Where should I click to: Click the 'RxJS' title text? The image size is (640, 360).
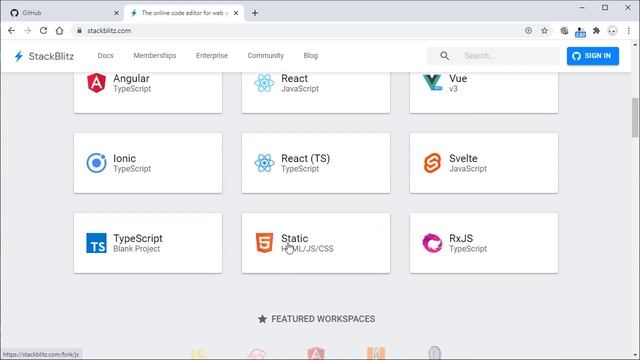pyautogui.click(x=461, y=238)
